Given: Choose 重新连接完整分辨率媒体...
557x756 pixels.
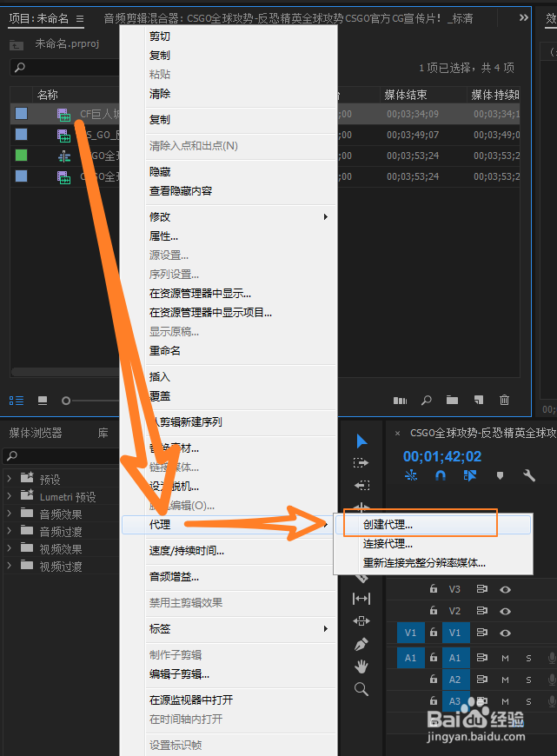Looking at the screenshot, I should tap(433, 563).
